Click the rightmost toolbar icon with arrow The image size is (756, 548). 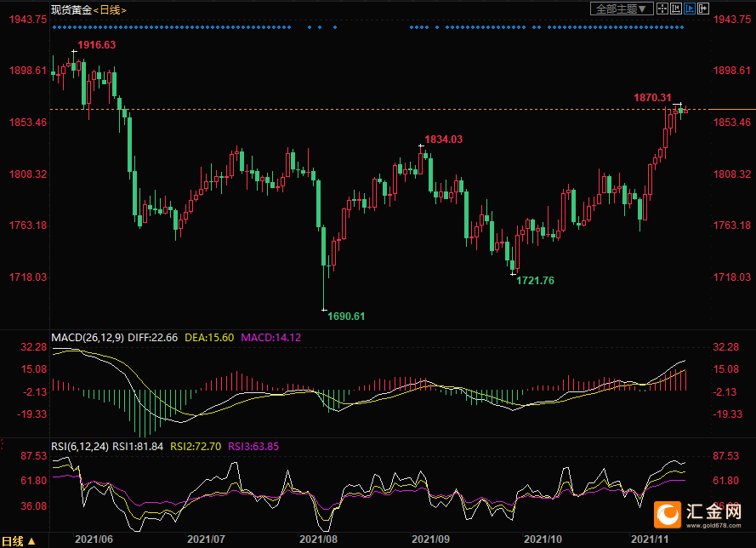(702, 9)
